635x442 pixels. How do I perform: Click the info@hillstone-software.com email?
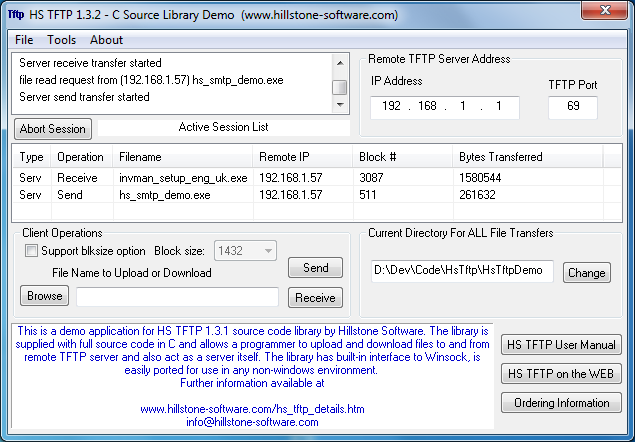(252, 422)
